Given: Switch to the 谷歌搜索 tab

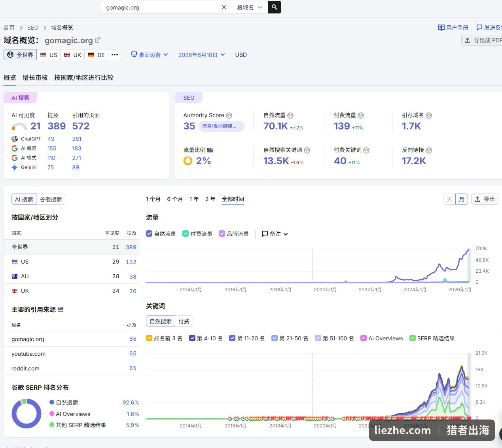Looking at the screenshot, I should pos(51,199).
